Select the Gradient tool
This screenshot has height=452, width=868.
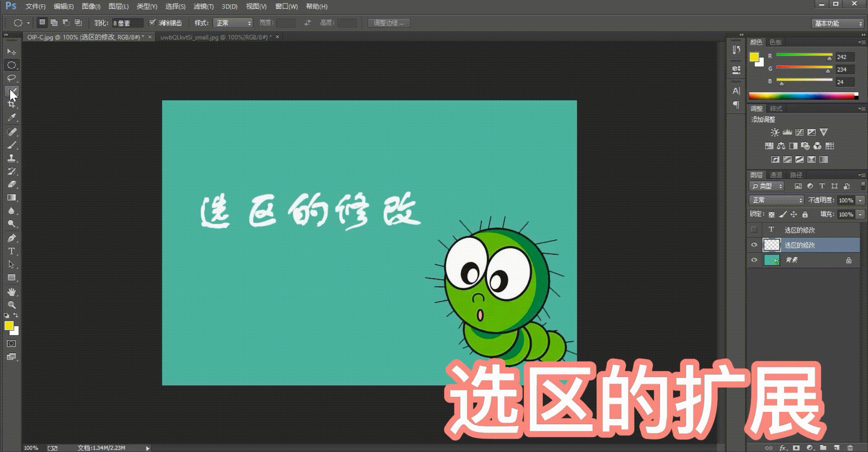11,197
